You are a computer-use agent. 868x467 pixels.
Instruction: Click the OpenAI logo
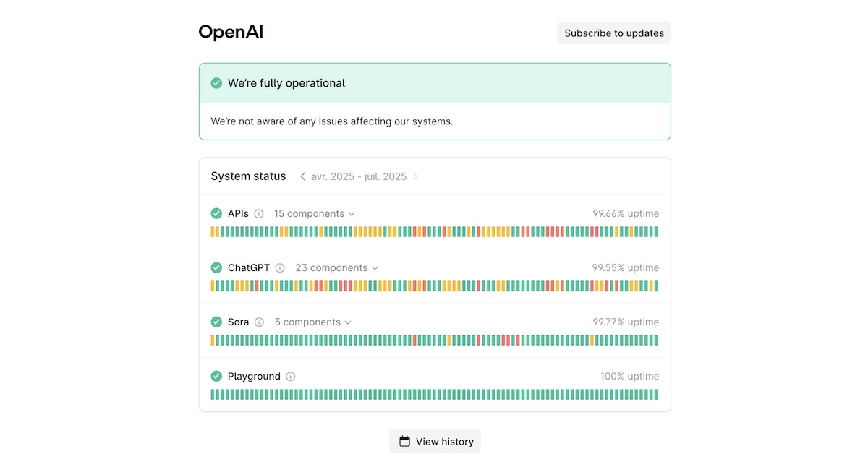pyautogui.click(x=231, y=33)
